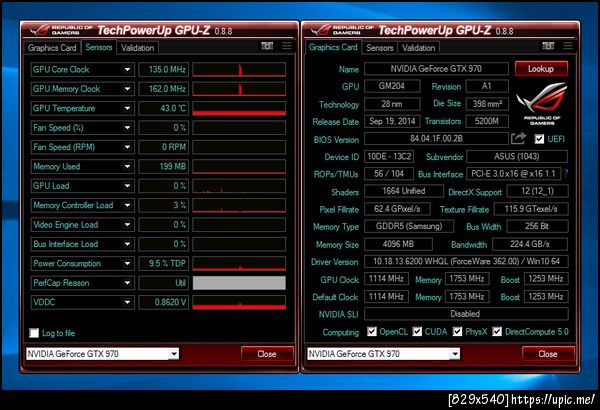600x410 pixels.
Task: Open PerfCap Reason dropdown
Action: [127, 283]
